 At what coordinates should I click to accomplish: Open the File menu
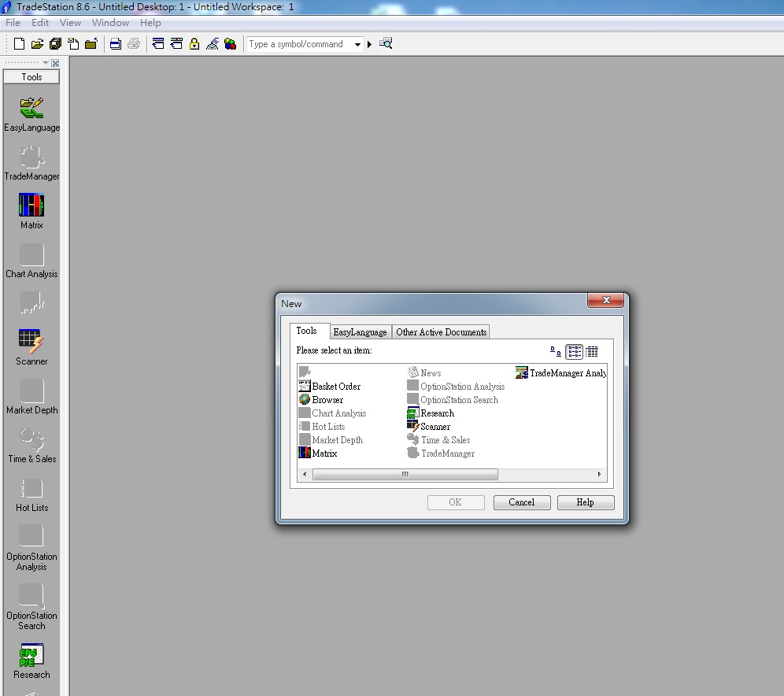pyautogui.click(x=13, y=23)
